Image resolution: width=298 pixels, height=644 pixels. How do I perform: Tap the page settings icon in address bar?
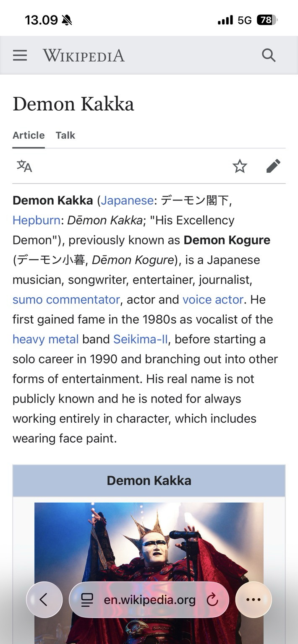point(87,600)
